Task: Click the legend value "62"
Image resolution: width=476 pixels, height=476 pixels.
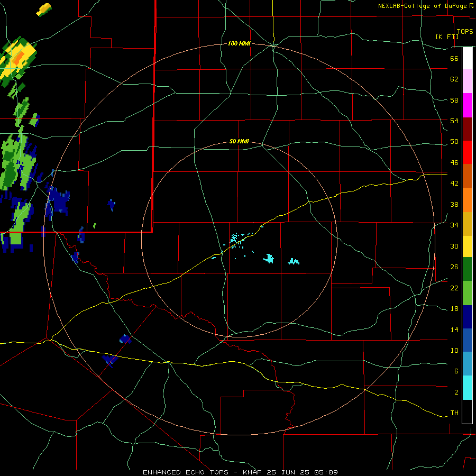Action: 454,79
